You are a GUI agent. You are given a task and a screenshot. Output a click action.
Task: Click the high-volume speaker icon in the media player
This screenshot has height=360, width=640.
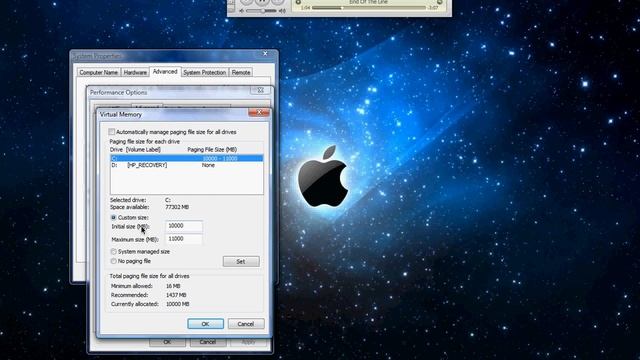point(282,11)
